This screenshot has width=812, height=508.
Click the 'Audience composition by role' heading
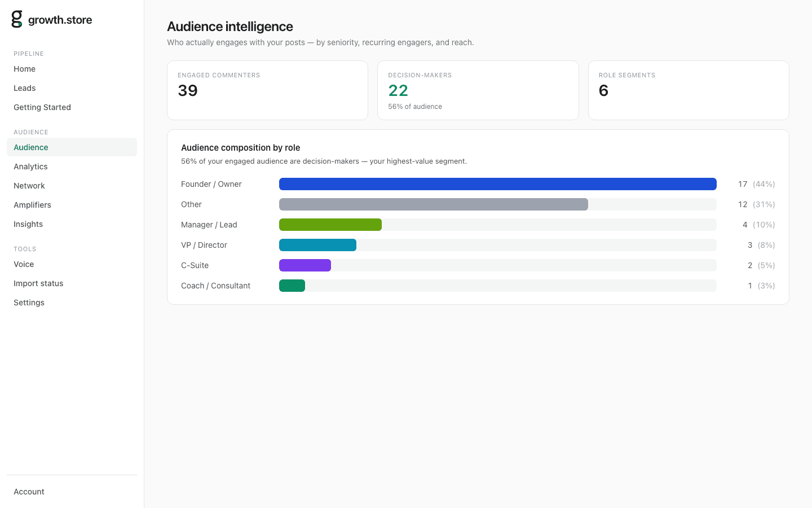[x=241, y=148]
